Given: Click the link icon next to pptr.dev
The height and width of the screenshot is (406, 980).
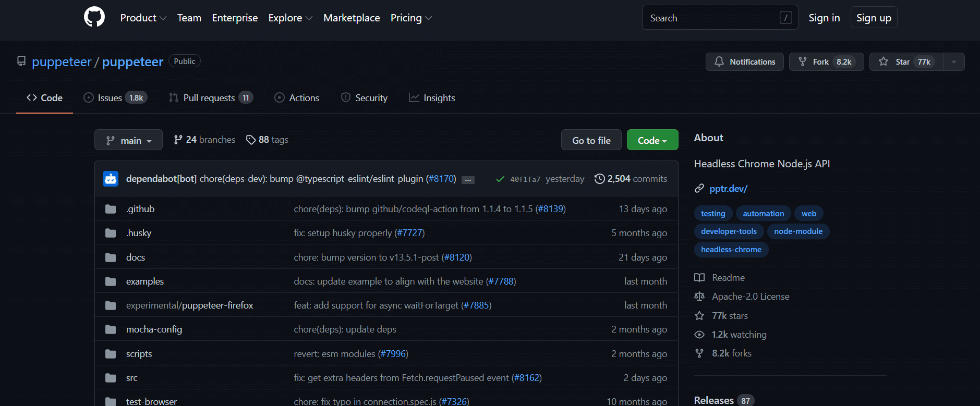Looking at the screenshot, I should click(699, 189).
